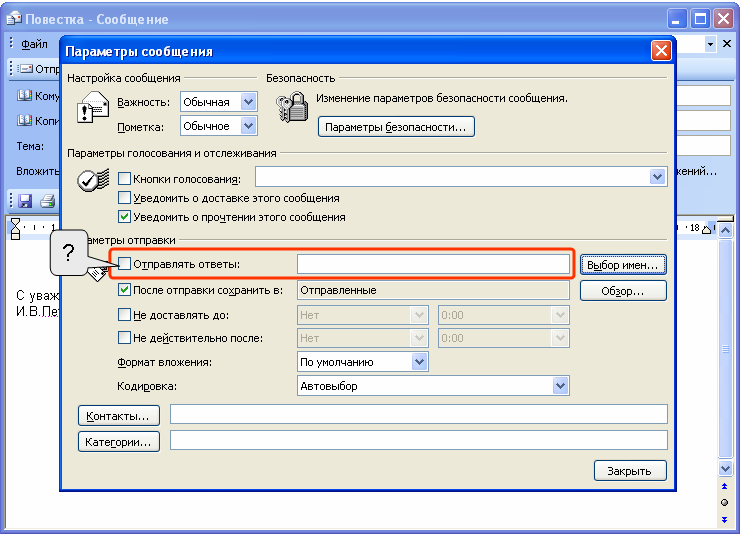Maximize the Повестка message window
This screenshot has height=534, width=742.
coord(700,19)
